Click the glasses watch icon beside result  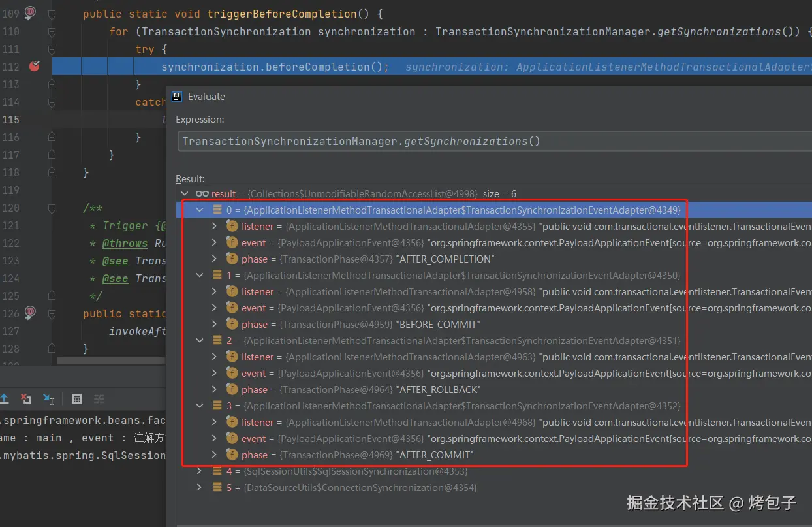[x=202, y=194]
